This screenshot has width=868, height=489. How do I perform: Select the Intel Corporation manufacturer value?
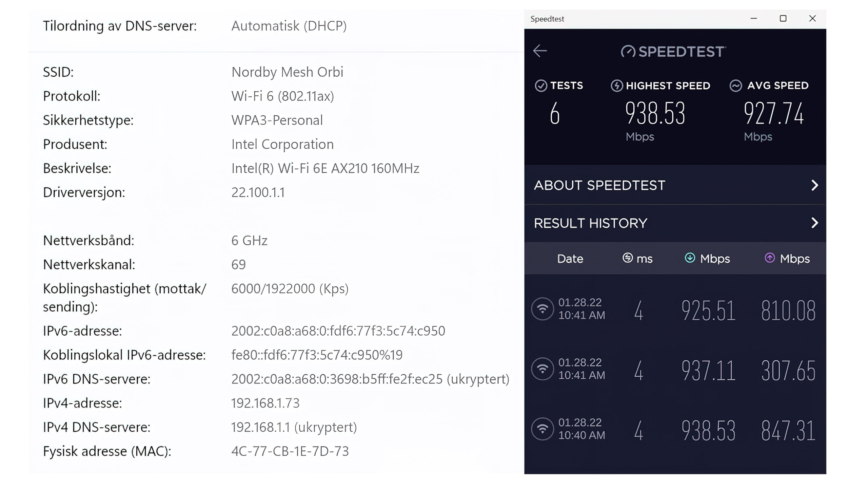[x=282, y=144]
